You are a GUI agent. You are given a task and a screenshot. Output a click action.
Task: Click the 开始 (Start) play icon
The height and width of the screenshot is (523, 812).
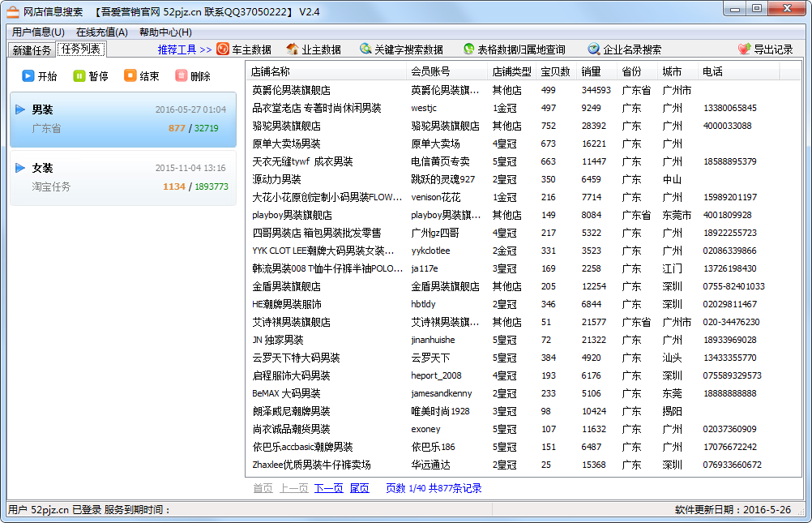pos(28,76)
